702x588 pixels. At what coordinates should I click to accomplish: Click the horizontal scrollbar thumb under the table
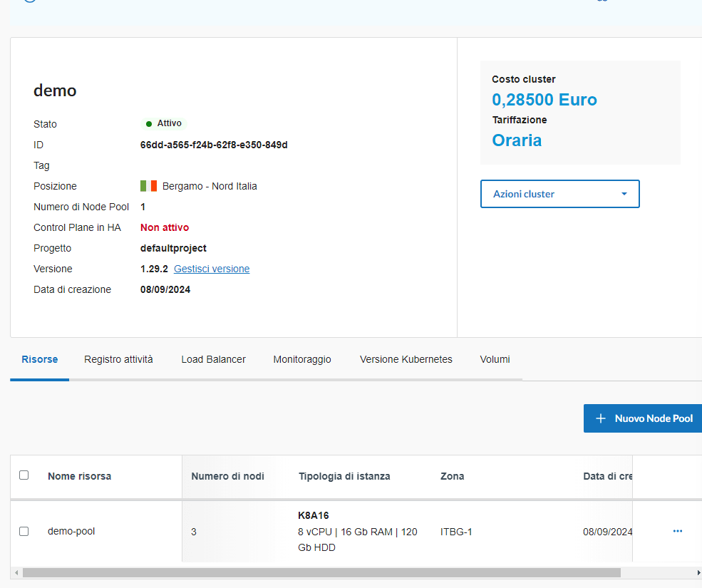tap(321, 572)
